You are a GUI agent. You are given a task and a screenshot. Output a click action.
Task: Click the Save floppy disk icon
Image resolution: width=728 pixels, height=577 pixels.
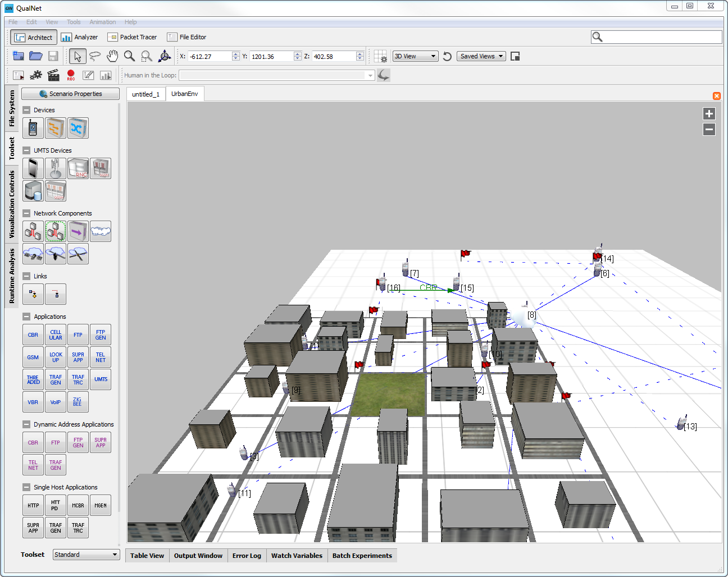pyautogui.click(x=53, y=56)
